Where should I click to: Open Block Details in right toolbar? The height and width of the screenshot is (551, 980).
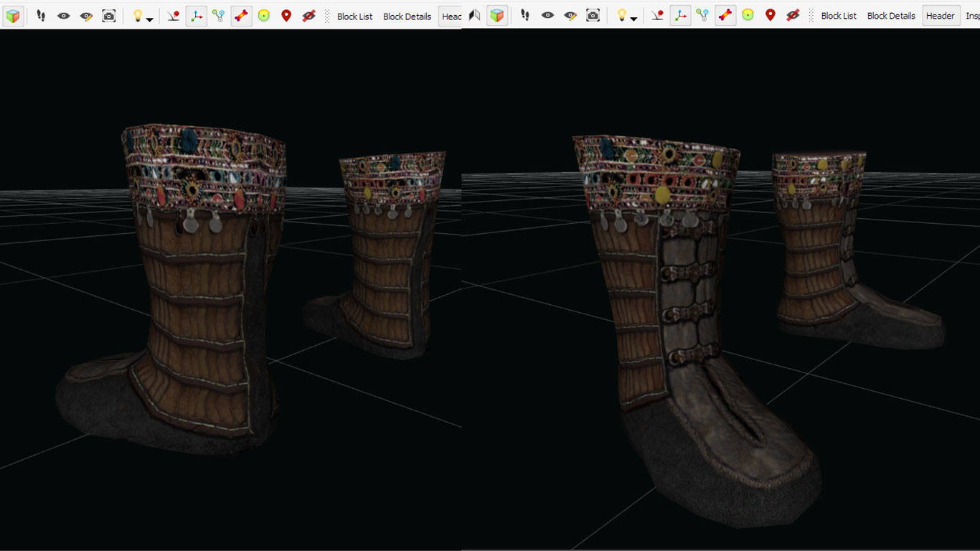point(891,15)
